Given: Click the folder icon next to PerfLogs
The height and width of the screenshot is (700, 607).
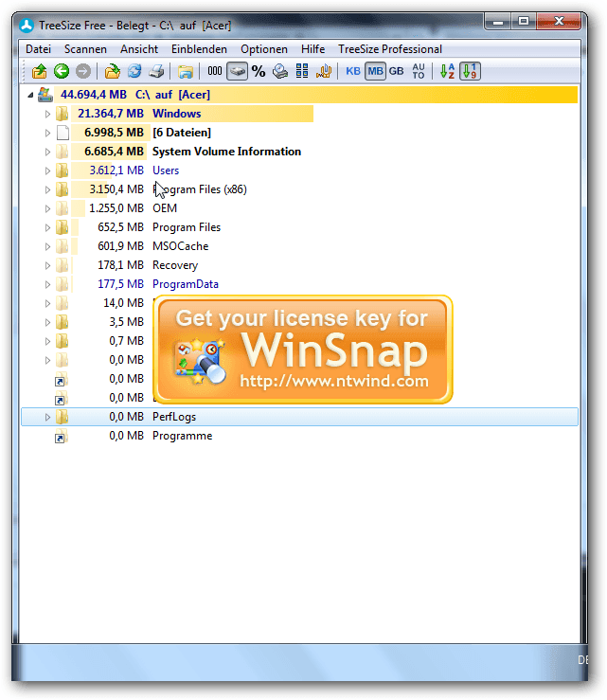Looking at the screenshot, I should 62,417.
